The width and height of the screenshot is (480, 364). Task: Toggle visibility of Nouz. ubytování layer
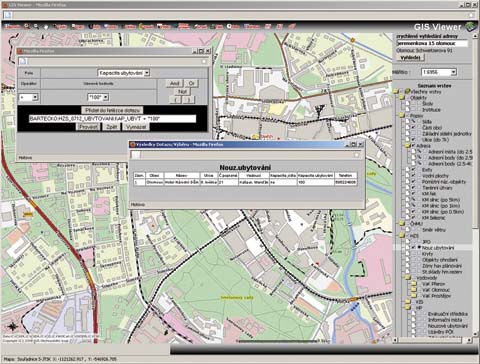[414, 248]
